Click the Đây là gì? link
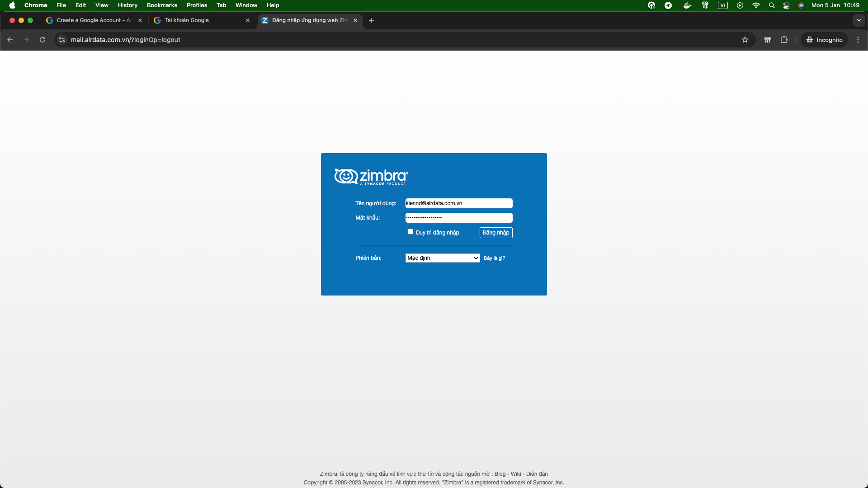Image resolution: width=868 pixels, height=488 pixels. tap(494, 258)
